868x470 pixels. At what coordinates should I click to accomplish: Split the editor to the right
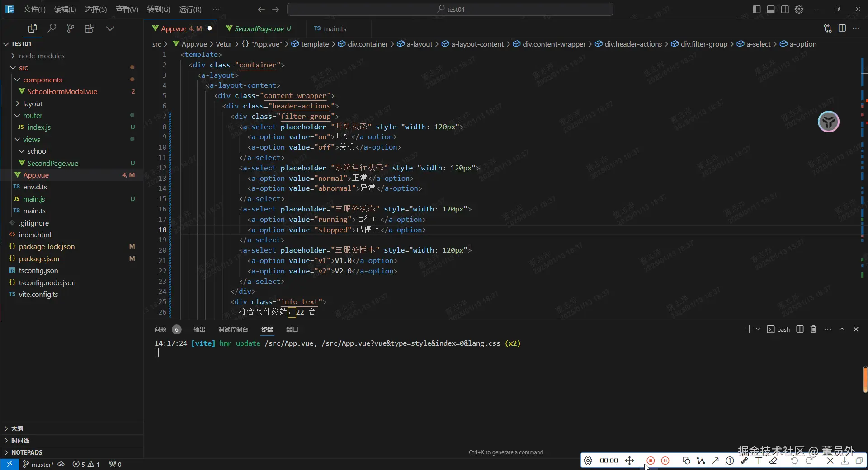(x=842, y=28)
